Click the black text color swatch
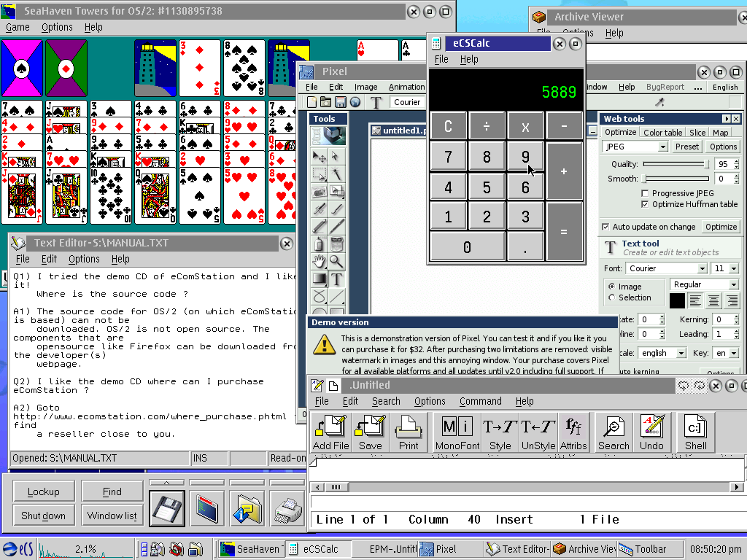This screenshot has width=747, height=560. point(677,301)
